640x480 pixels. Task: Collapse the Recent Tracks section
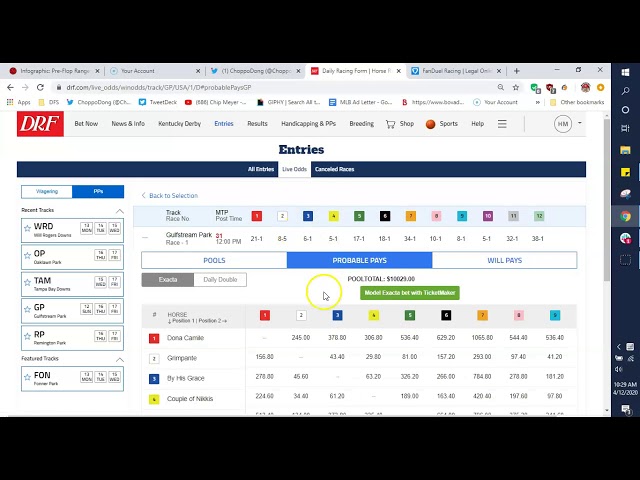tap(120, 211)
